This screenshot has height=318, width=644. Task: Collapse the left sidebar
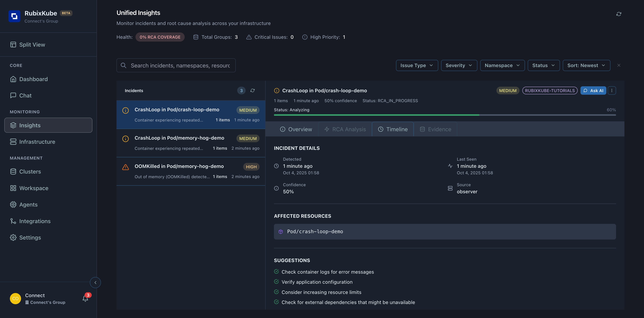tap(95, 283)
